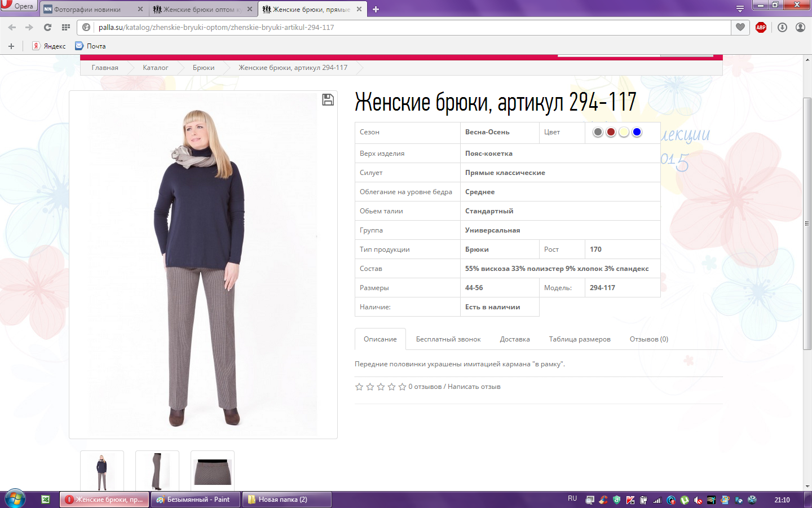Viewport: 812px width, 508px height.
Task: Go to Каталог in the breadcrumb
Action: [155, 68]
